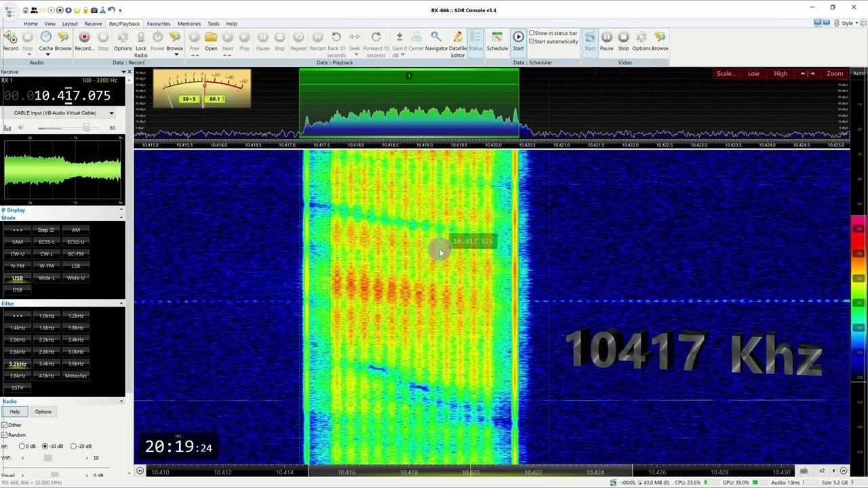868x488 pixels.
Task: Collapse the Mode panel section
Action: coord(121,218)
